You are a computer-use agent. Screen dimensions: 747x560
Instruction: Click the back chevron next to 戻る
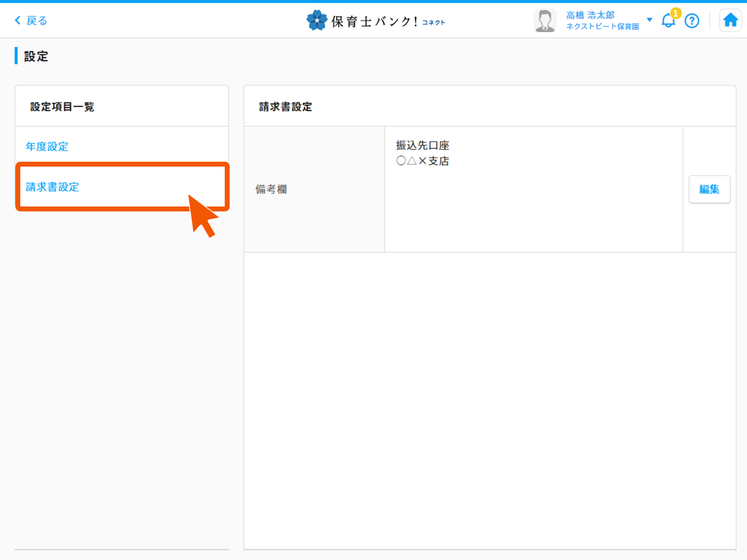pyautogui.click(x=18, y=20)
